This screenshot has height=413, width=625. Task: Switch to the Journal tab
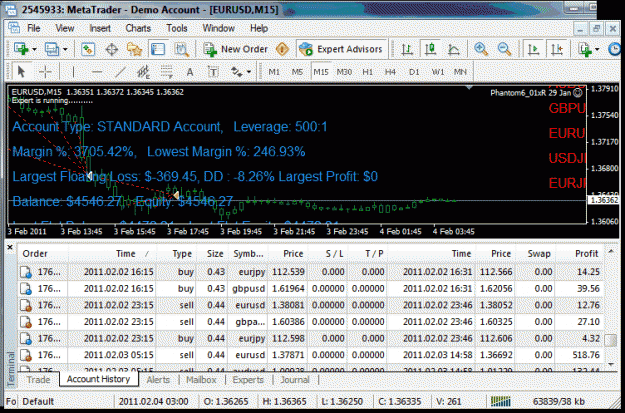tap(295, 380)
